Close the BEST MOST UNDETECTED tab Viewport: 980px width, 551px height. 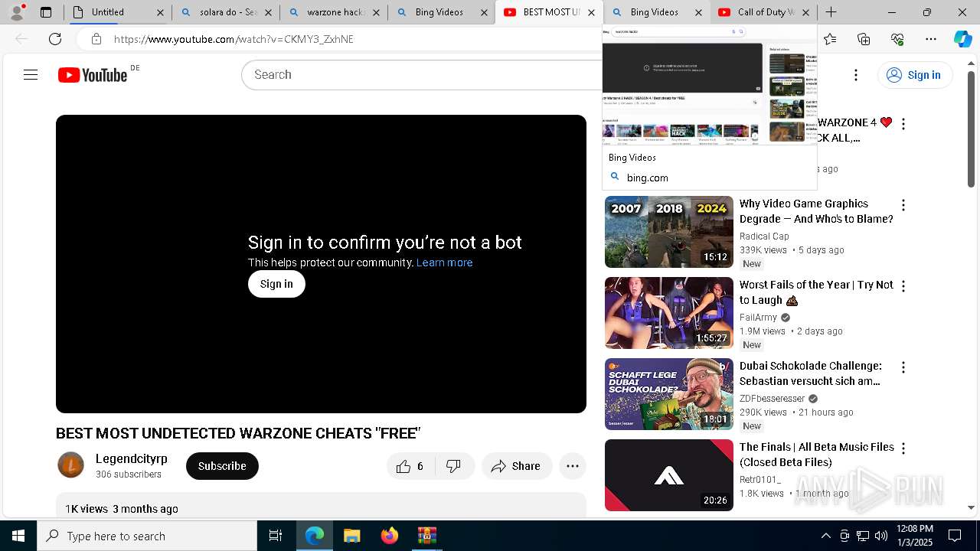[x=591, y=12]
